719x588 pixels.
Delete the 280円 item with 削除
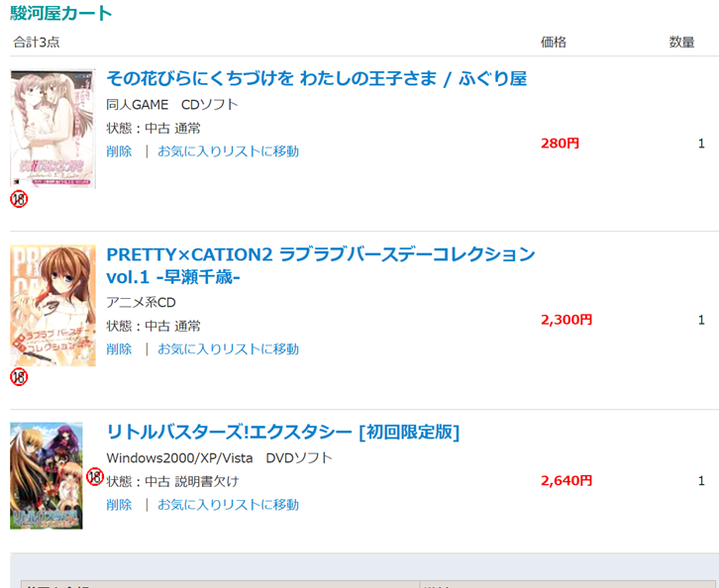pyautogui.click(x=119, y=151)
